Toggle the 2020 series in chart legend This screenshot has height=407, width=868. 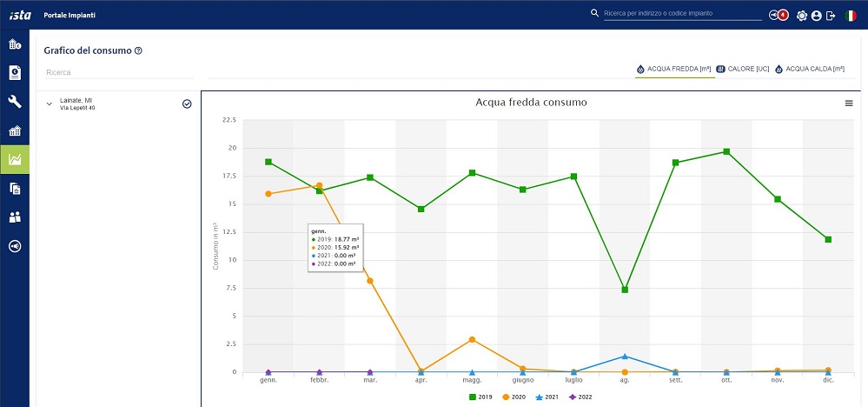[516, 397]
